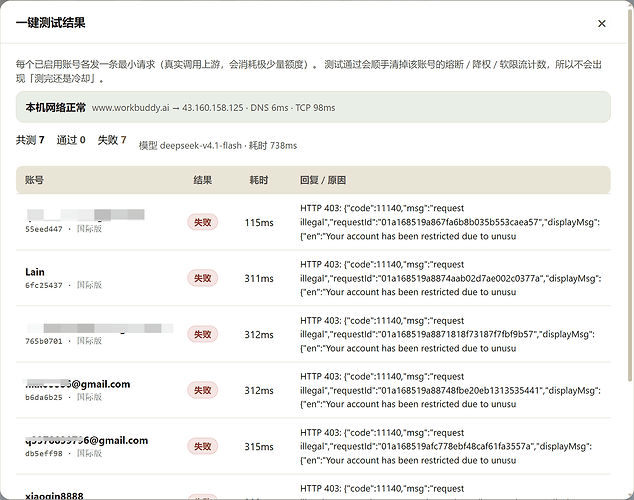Click the HTTP 403 error text in the 55eed447 row
This screenshot has width=634, height=500.
[x=450, y=222]
